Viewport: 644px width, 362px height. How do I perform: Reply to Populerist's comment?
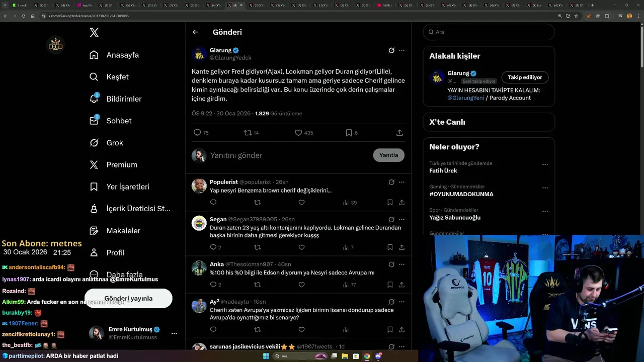[213, 203]
